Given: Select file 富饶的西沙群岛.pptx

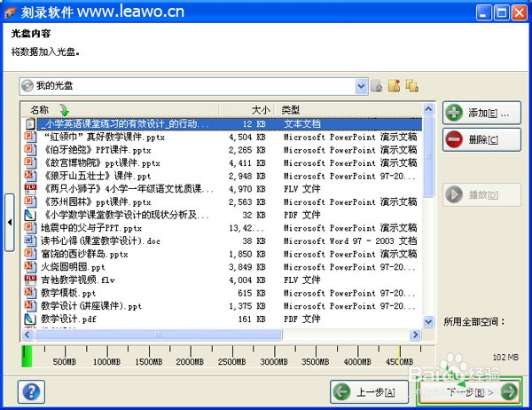Looking at the screenshot, I should (223, 254).
